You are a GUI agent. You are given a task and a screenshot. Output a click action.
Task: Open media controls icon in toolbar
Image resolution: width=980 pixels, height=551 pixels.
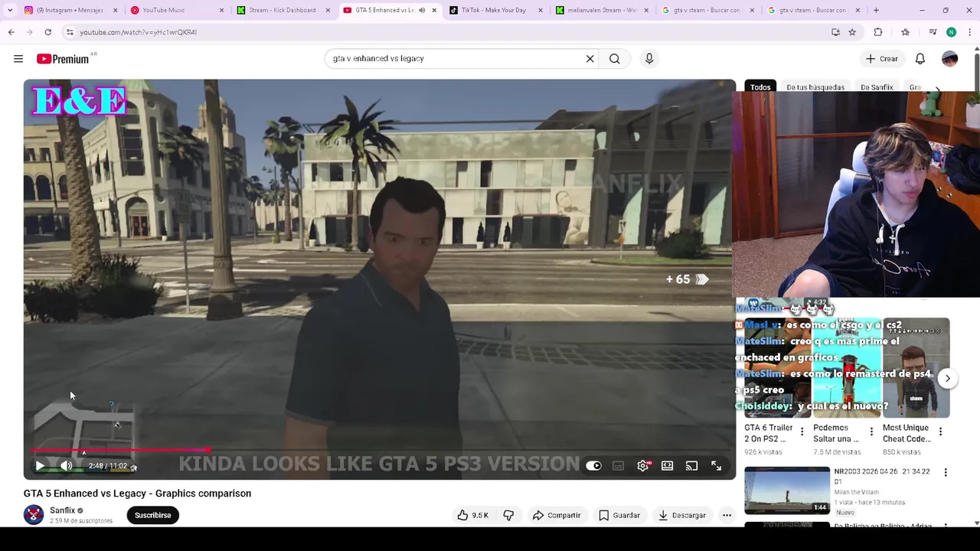[933, 32]
